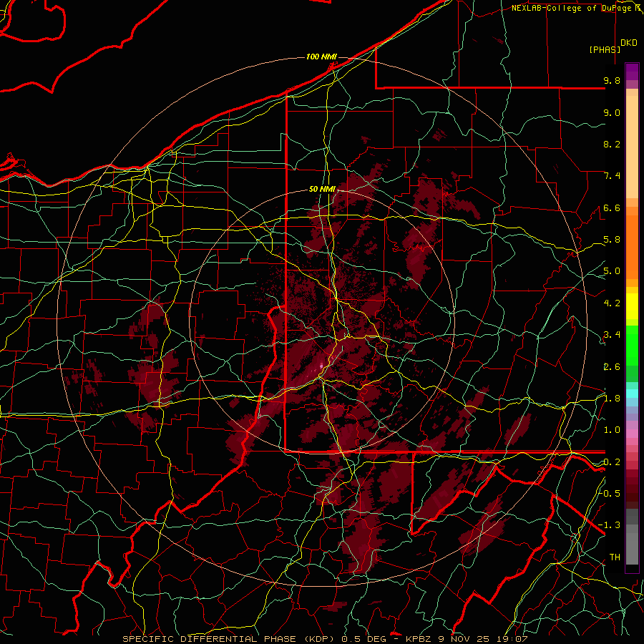Click the 9.8 value on the color scale
644x644 pixels.
point(612,81)
